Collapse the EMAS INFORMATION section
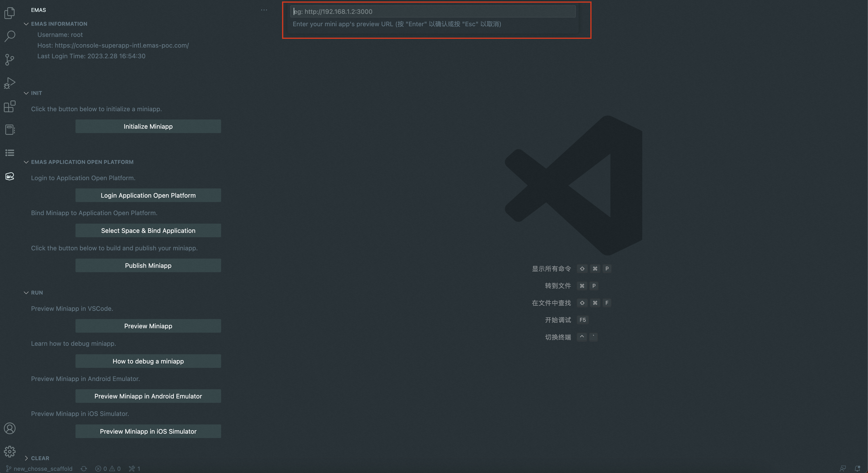Viewport: 868px width, 473px height. pyautogui.click(x=26, y=24)
